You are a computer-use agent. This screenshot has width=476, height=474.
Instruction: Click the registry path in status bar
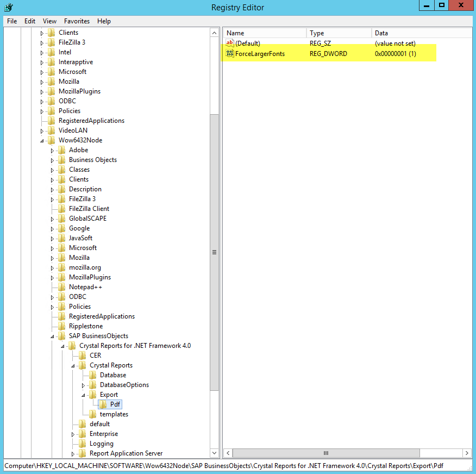224,465
